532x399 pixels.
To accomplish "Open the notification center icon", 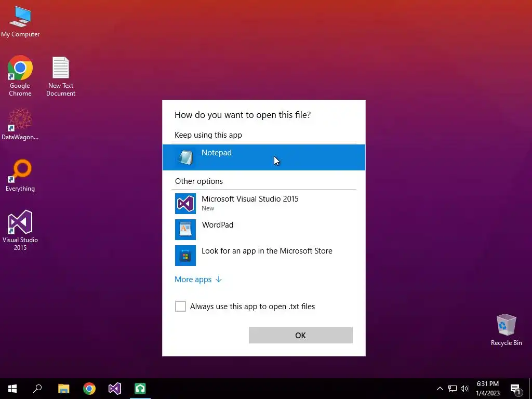I will pos(516,389).
